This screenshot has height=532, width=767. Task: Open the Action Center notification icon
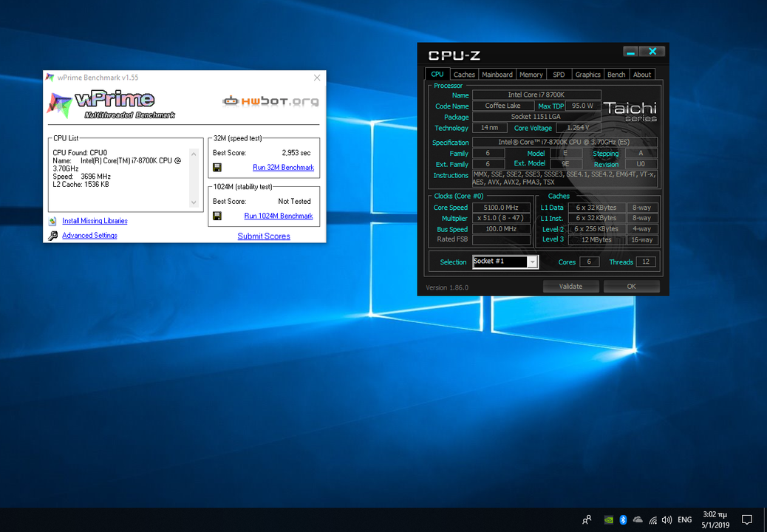coord(747,519)
